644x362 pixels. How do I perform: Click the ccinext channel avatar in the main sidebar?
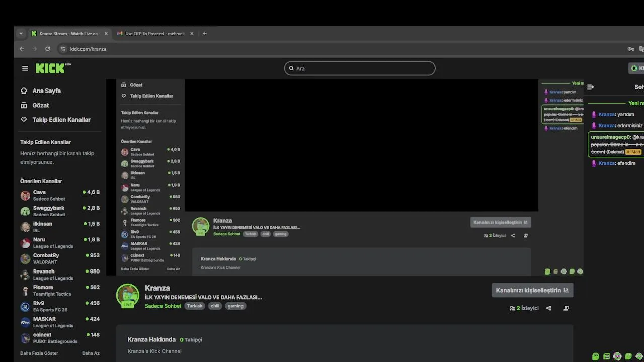pyautogui.click(x=25, y=338)
